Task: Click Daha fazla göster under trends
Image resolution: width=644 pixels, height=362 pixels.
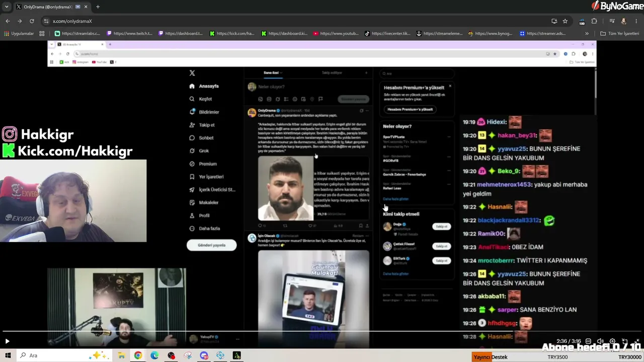Action: [395, 199]
